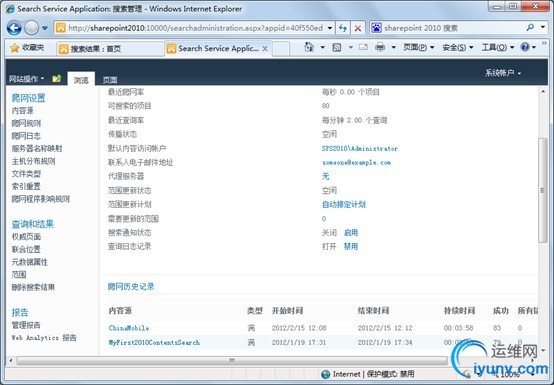
Task: Click the 自动排定计划 schedule link
Action: pos(344,204)
